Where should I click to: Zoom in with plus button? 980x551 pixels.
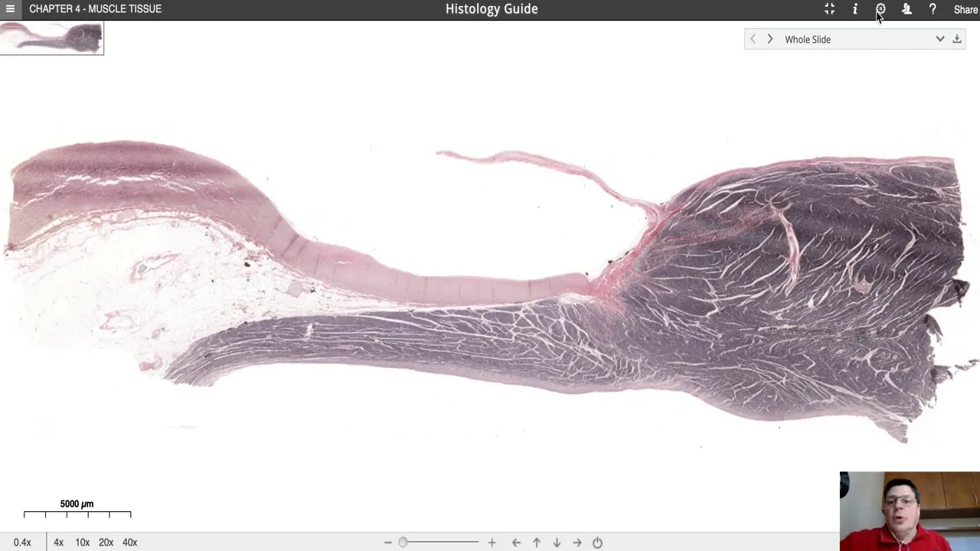[492, 543]
